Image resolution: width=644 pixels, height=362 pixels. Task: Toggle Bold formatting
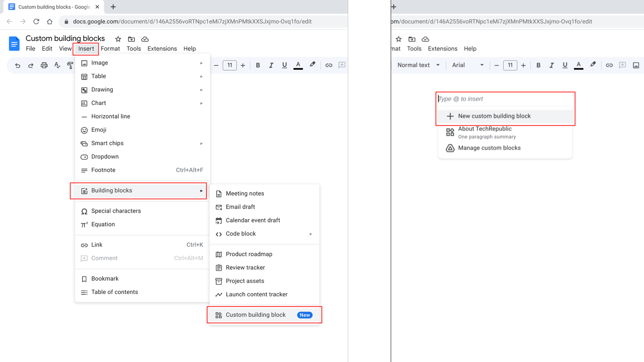click(x=258, y=65)
